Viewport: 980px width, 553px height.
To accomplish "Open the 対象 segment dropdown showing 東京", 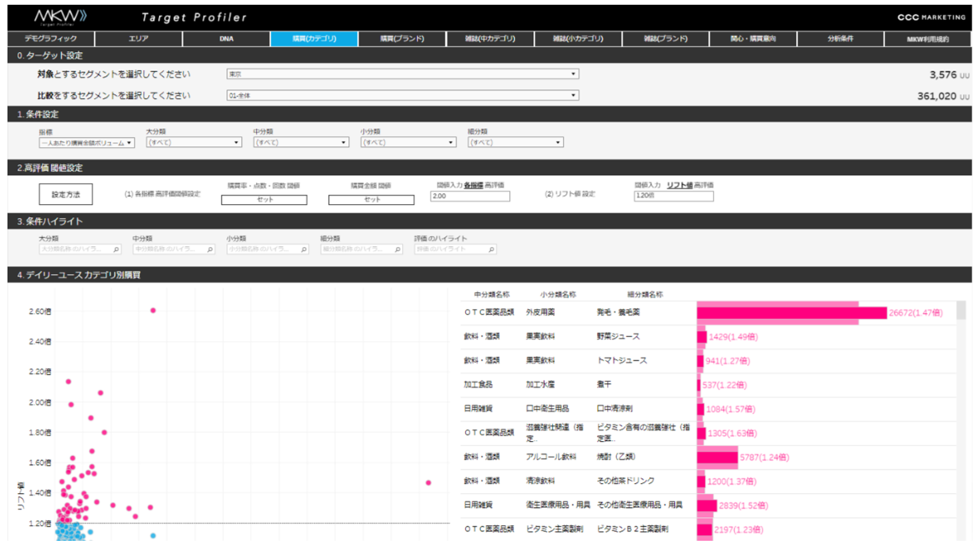I will pyautogui.click(x=402, y=74).
